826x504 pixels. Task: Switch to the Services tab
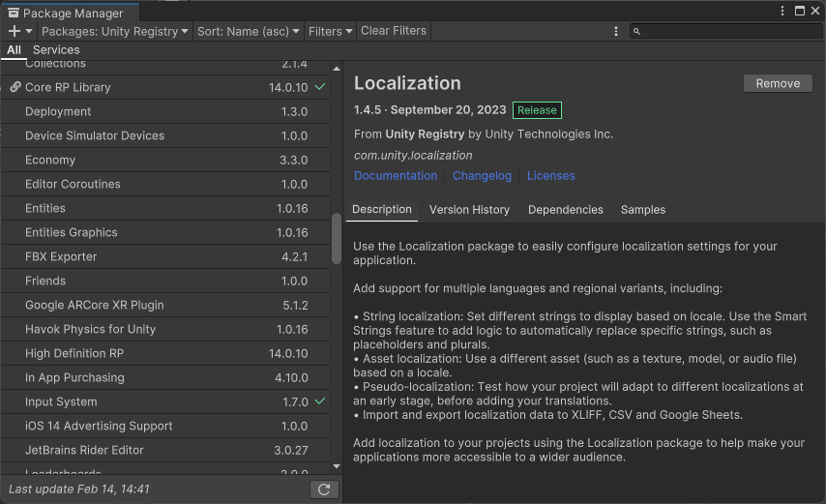(x=56, y=50)
